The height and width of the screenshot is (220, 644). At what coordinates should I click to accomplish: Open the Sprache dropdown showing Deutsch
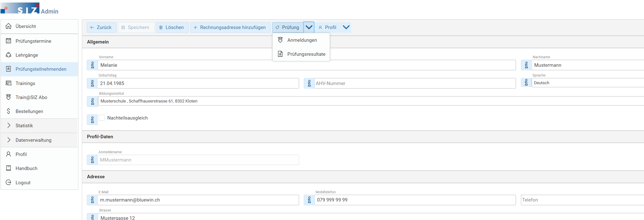click(588, 82)
